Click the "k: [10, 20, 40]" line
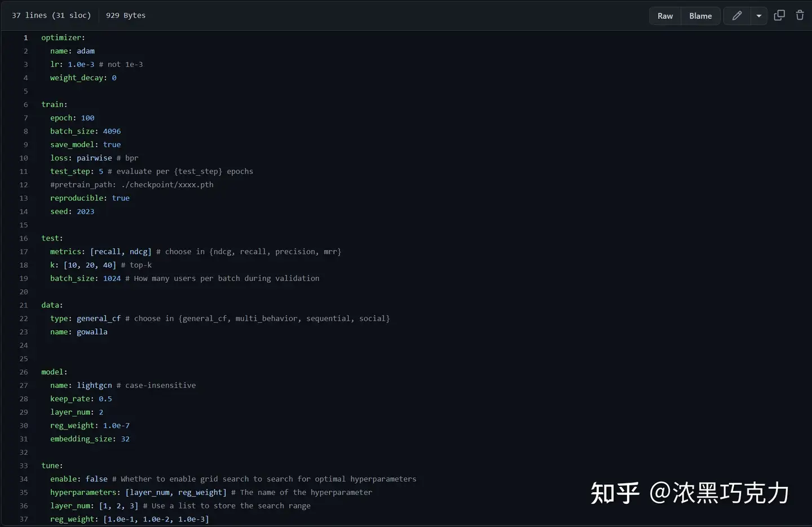This screenshot has height=527, width=812. (83, 265)
